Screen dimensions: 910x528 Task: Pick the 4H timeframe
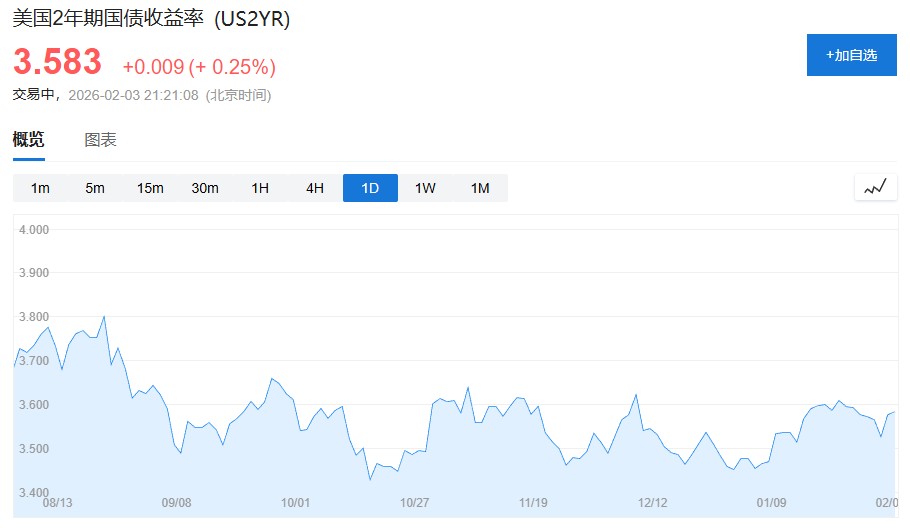[315, 188]
